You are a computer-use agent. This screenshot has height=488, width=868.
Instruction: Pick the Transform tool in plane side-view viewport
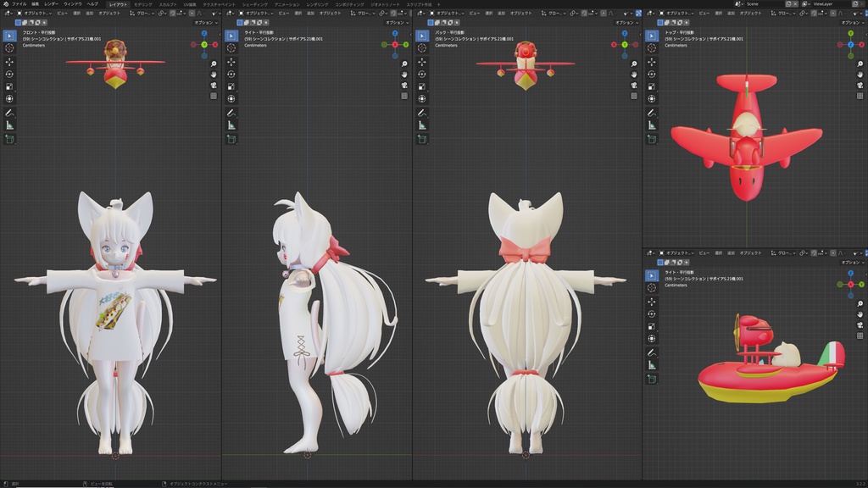(x=652, y=339)
